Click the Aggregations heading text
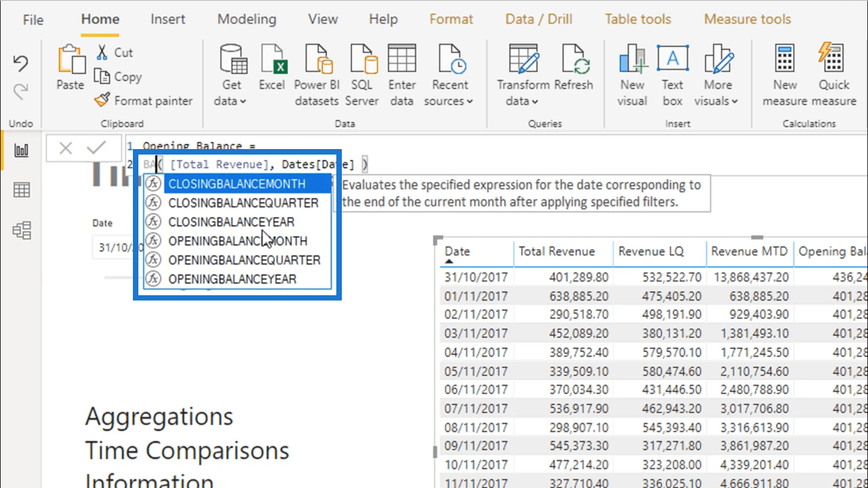This screenshot has height=488, width=868. pos(159,417)
